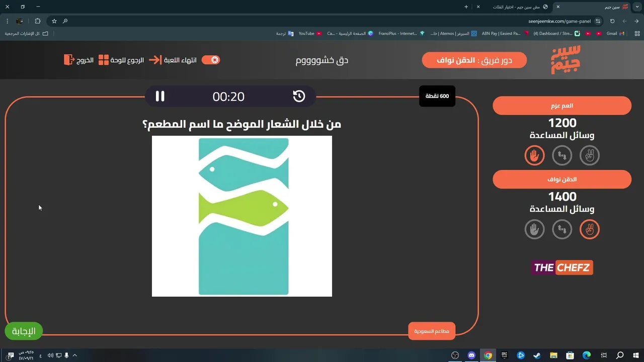Open Task View on the taskbar
Image resolution: width=644 pixels, height=362 pixels.
pyautogui.click(x=603, y=355)
